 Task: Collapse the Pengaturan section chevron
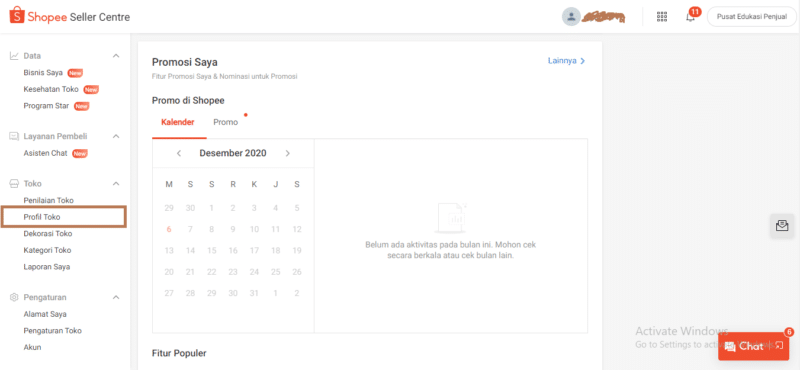[x=116, y=297]
